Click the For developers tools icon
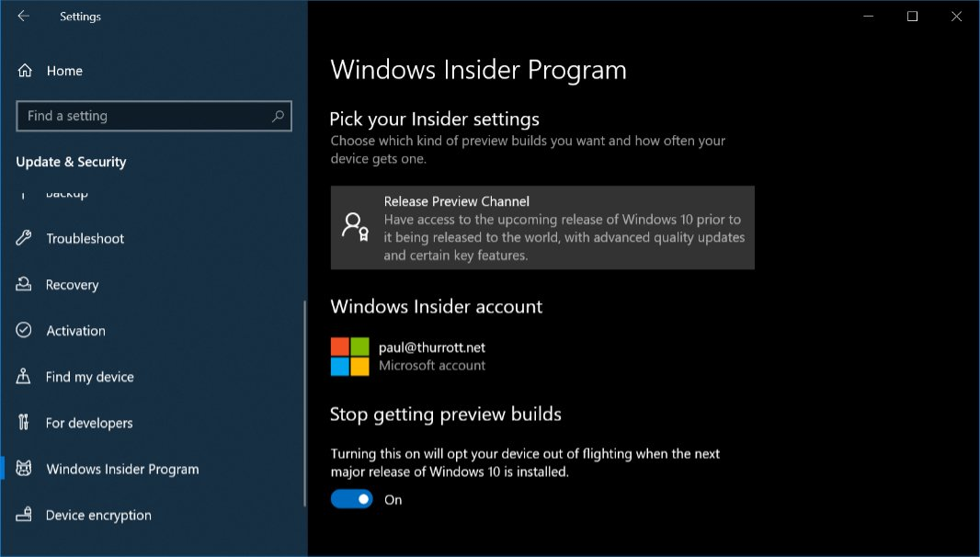 coord(23,423)
